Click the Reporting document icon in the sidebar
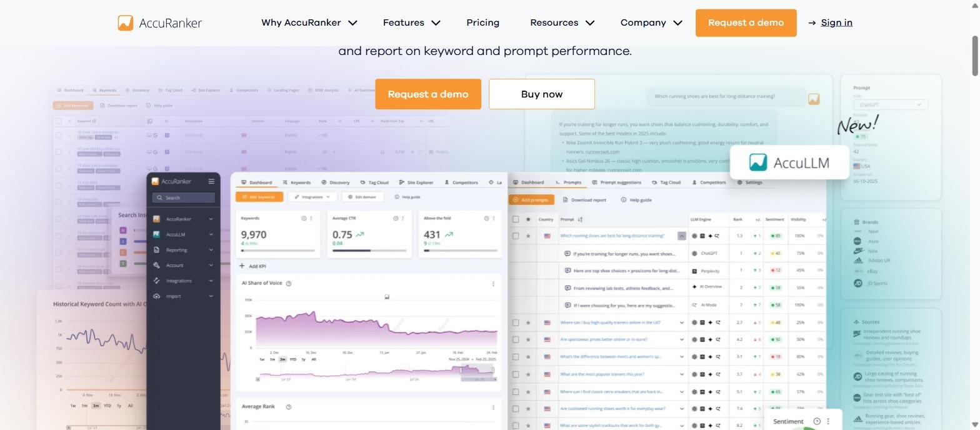This screenshot has width=980, height=430. [156, 250]
